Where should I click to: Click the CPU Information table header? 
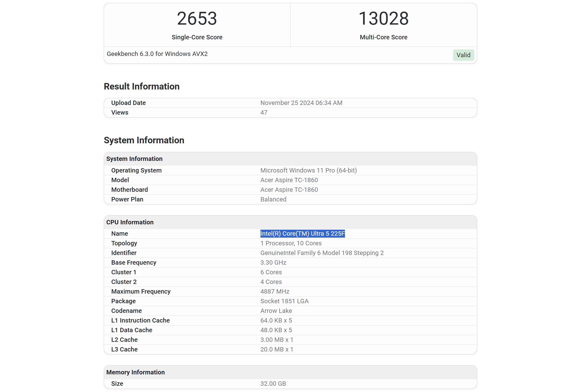pos(130,222)
